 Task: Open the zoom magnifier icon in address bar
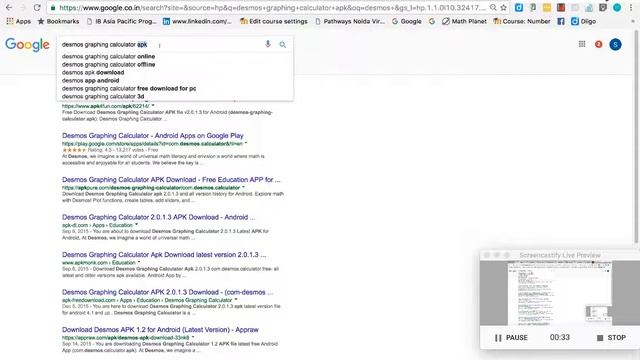(493, 7)
